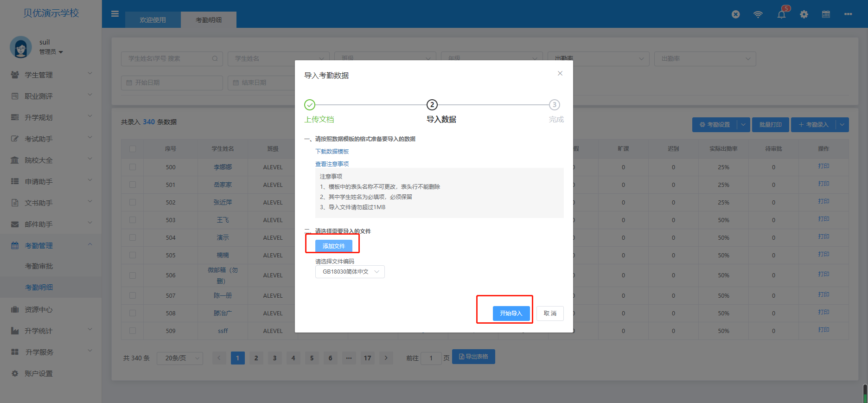Switch to the 欢迎使用 tab
Screen dimensions: 868x403
(153, 20)
